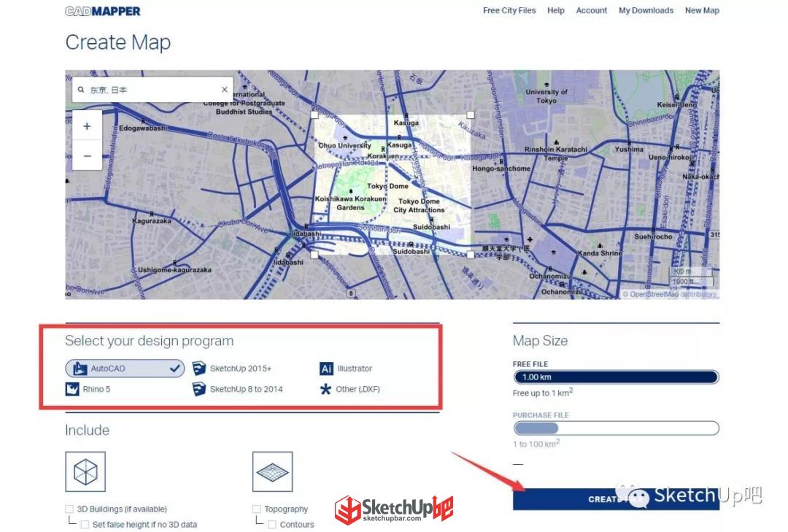Click the purchase file size slider
788x532 pixels.
coord(616,428)
